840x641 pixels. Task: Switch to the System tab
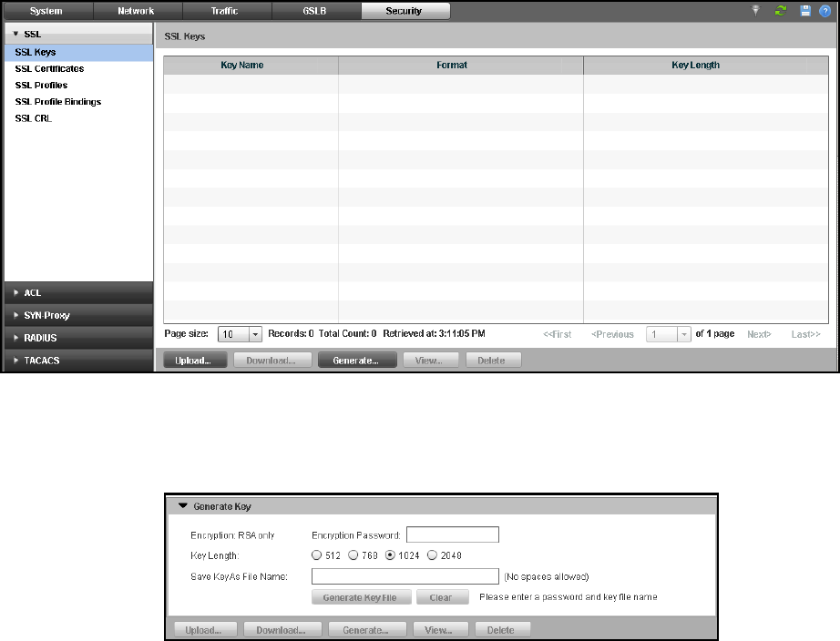coord(46,11)
